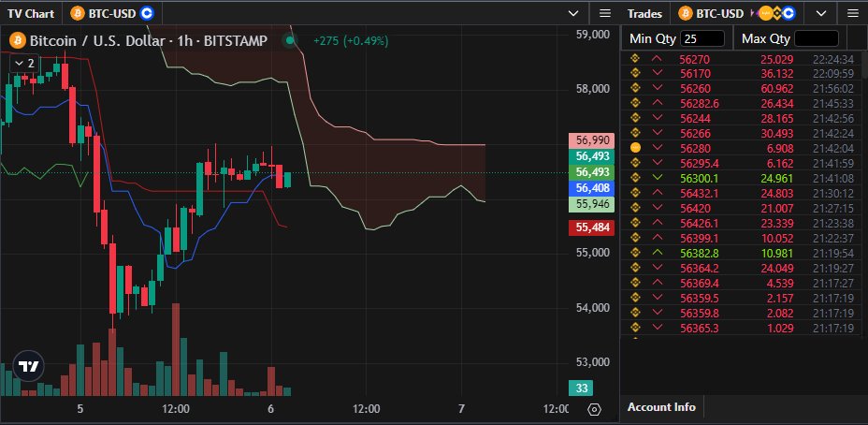Screen dimensions: 868x425
Task: Click the TradingView logo badge
Action: 28,366
